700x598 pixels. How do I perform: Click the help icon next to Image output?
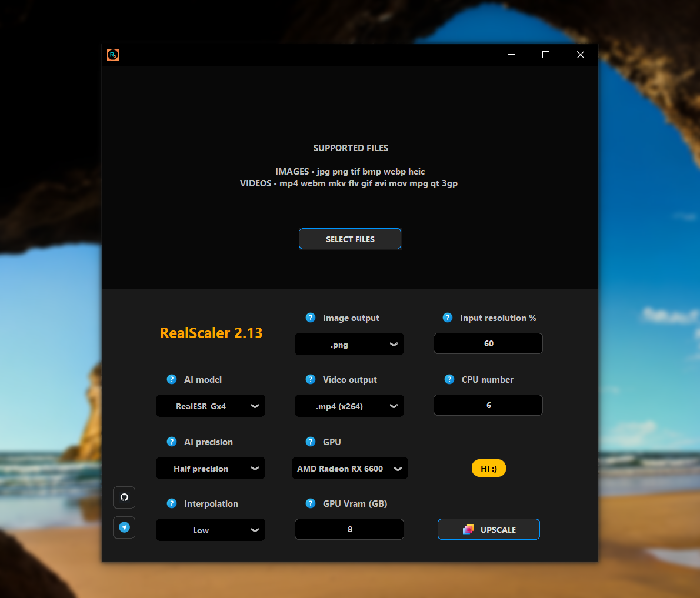pyautogui.click(x=310, y=318)
